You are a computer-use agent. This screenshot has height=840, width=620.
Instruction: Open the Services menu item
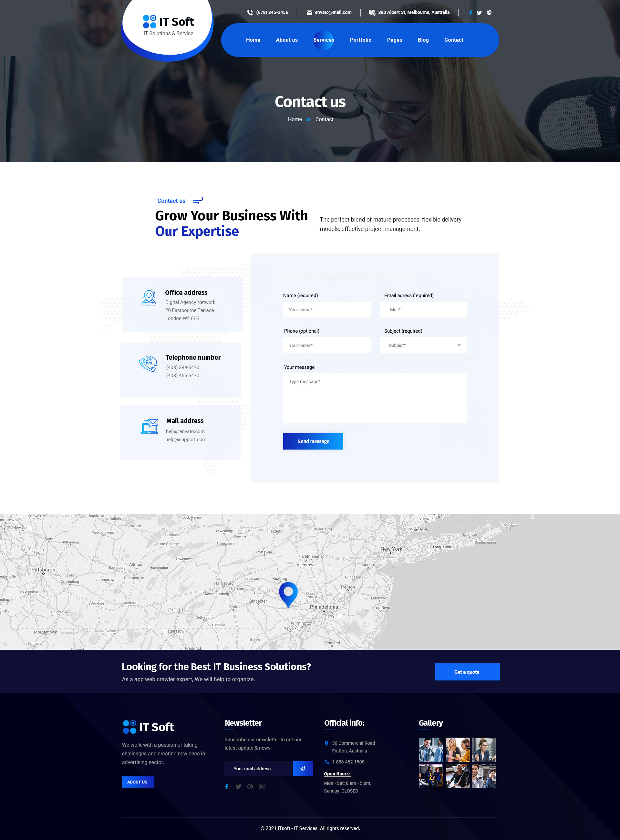point(324,40)
